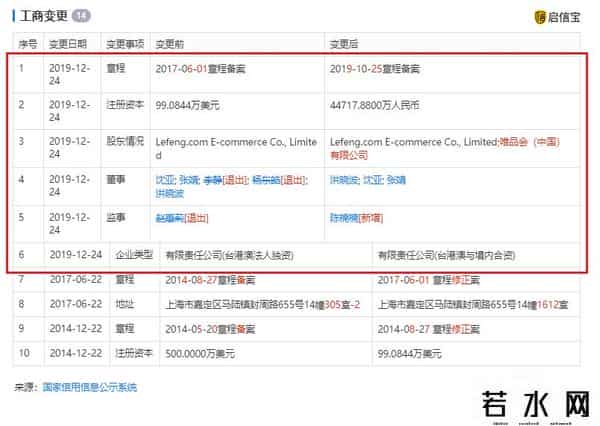Click the 2014-12-22 date in row 10

pyautogui.click(x=76, y=353)
